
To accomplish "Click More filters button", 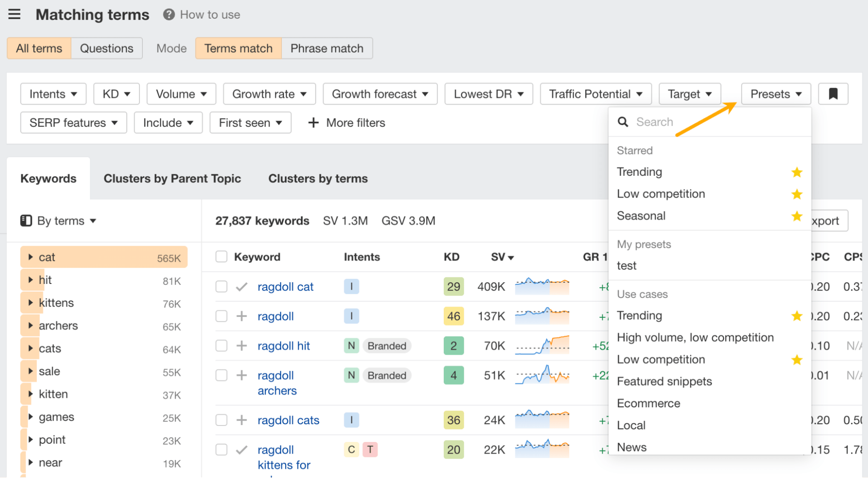I will coord(347,123).
